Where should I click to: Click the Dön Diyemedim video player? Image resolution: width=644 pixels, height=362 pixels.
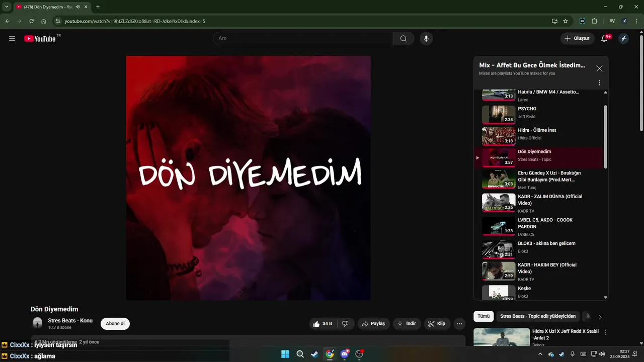[248, 178]
